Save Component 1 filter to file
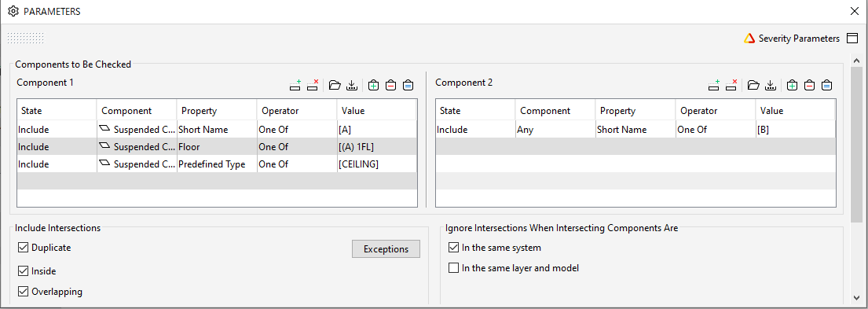Viewport: 868px width, 309px height. 351,85
